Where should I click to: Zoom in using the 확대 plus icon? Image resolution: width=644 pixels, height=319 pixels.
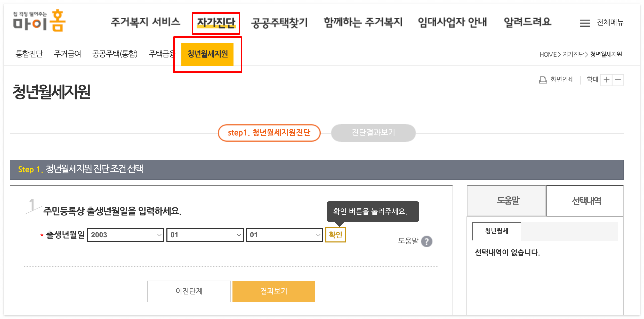pos(607,80)
